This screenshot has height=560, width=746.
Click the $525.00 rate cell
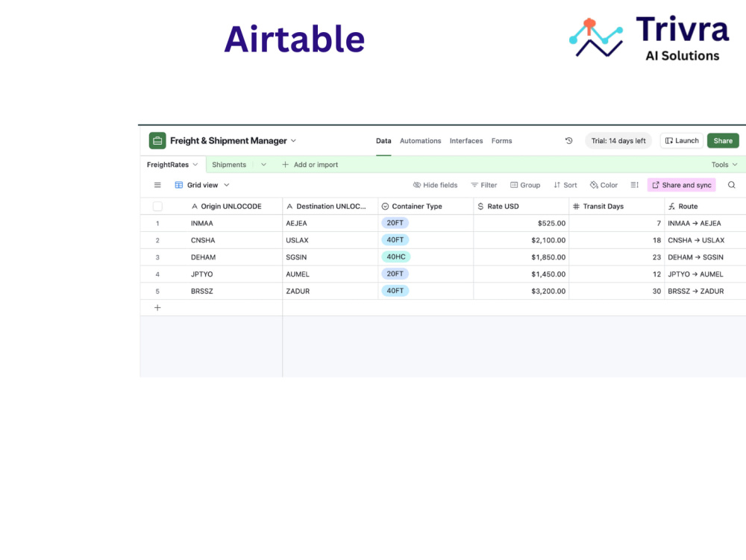[521, 223]
